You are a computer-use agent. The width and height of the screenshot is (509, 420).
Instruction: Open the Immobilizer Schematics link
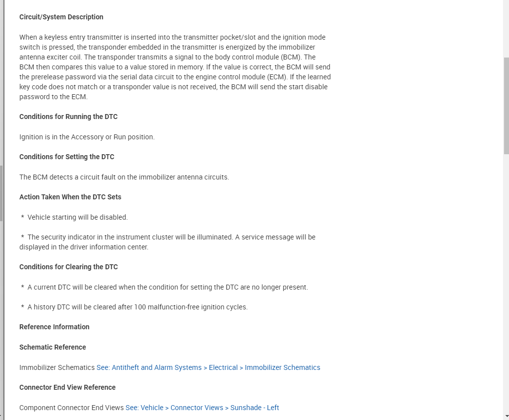click(208, 367)
